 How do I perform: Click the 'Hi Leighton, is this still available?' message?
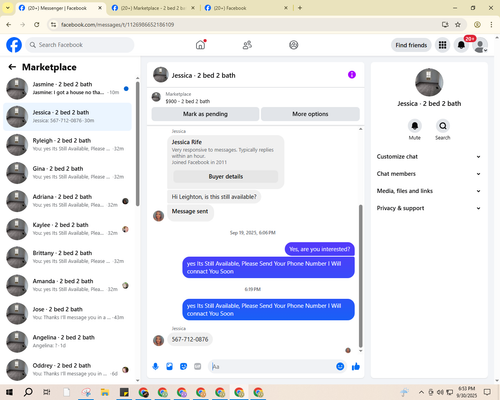(214, 197)
